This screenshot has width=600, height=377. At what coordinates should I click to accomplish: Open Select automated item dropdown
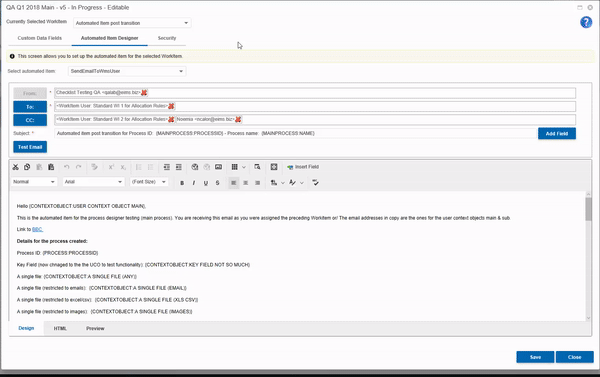127,71
